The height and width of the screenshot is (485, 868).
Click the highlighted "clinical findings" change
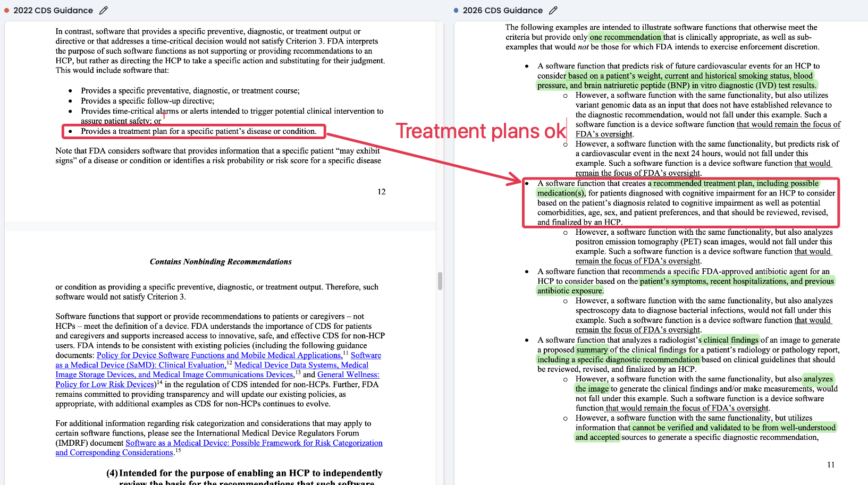coord(731,340)
